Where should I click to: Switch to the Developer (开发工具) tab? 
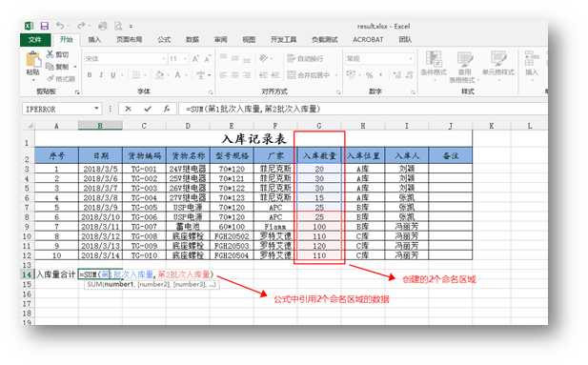283,40
